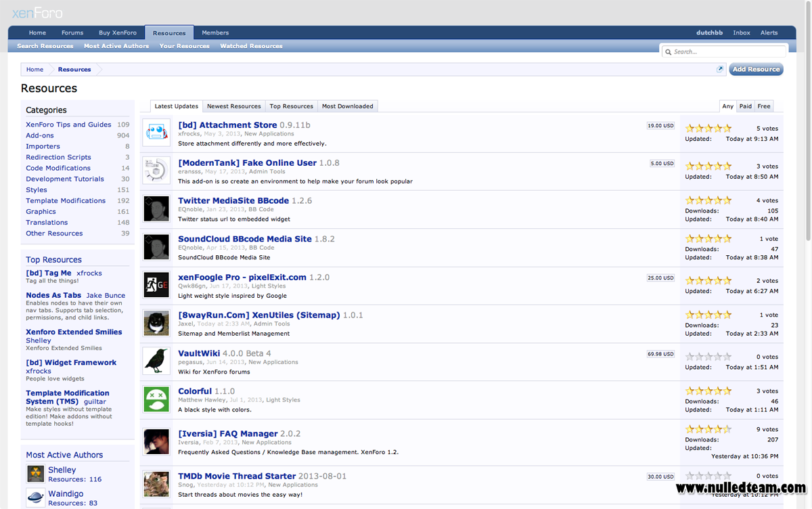Viewport: 812px width, 509px height.
Task: Click the XenUtiles (Sitemap) cat avatar
Action: [156, 323]
